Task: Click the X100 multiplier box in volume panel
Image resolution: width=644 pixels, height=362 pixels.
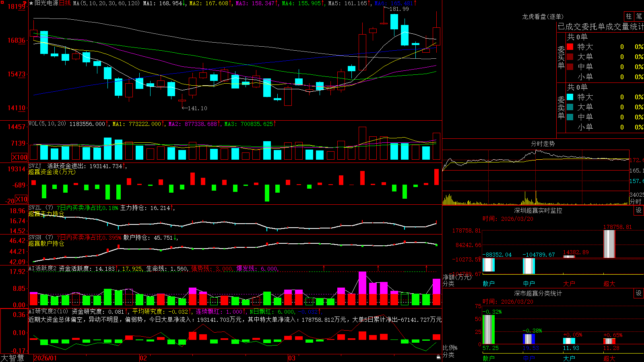Action: 19,157
